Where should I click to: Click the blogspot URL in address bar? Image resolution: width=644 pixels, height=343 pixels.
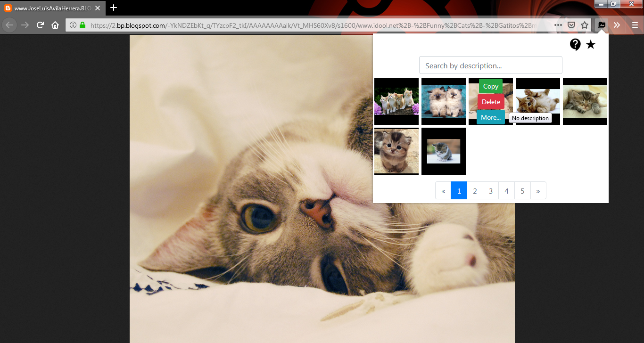click(314, 25)
